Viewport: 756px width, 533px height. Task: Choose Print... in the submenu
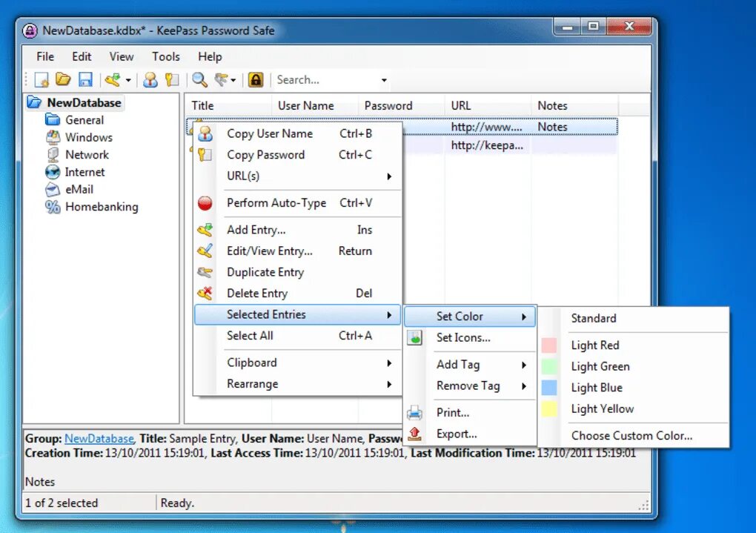point(470,413)
